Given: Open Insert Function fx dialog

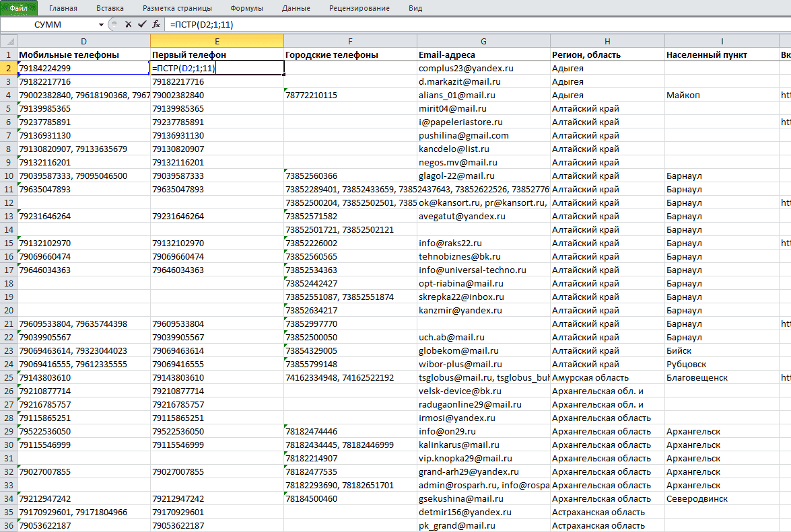Looking at the screenshot, I should [x=156, y=24].
